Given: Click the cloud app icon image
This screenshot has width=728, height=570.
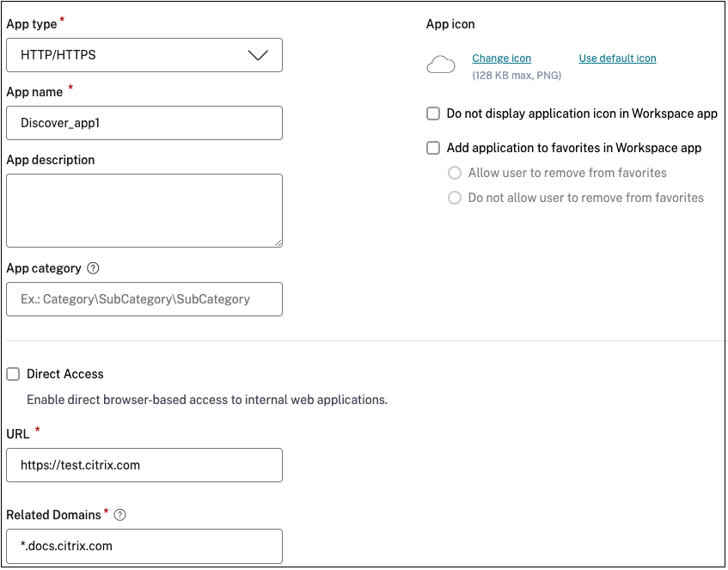Looking at the screenshot, I should pos(440,66).
